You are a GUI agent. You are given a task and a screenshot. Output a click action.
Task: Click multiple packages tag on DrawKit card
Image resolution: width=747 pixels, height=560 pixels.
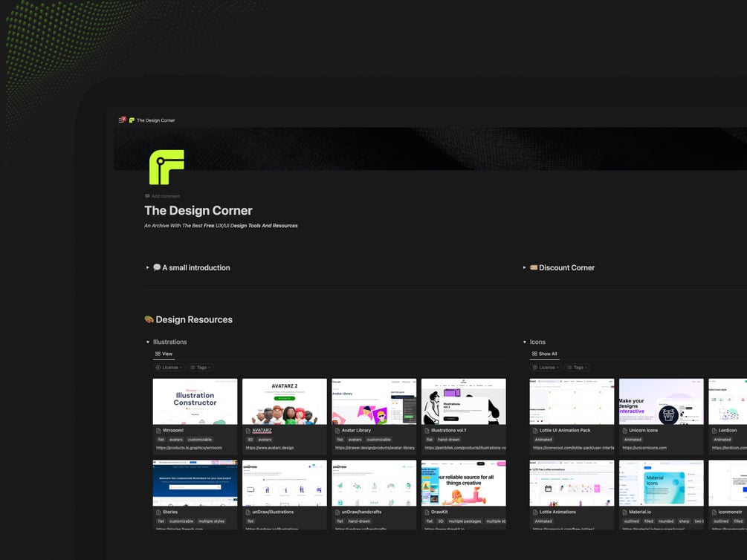[x=465, y=521]
